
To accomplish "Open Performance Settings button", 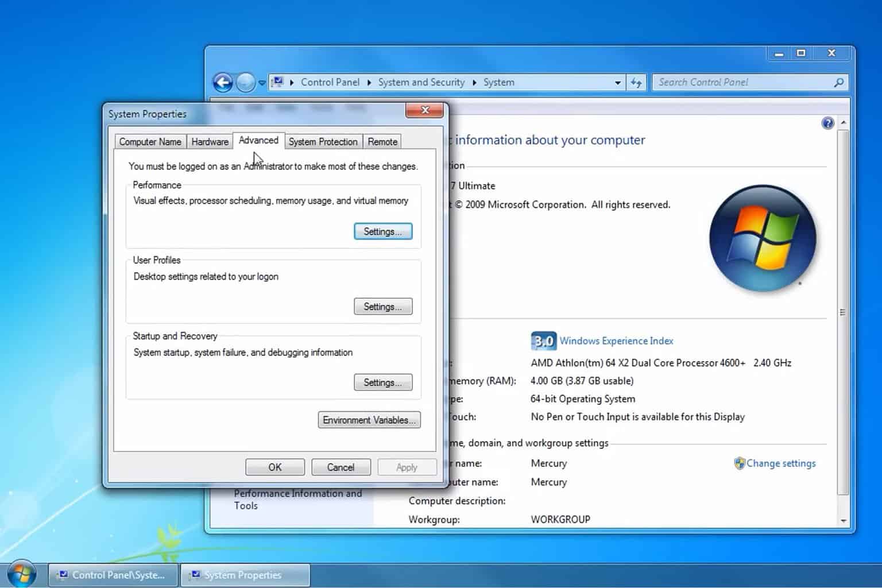I will [383, 231].
